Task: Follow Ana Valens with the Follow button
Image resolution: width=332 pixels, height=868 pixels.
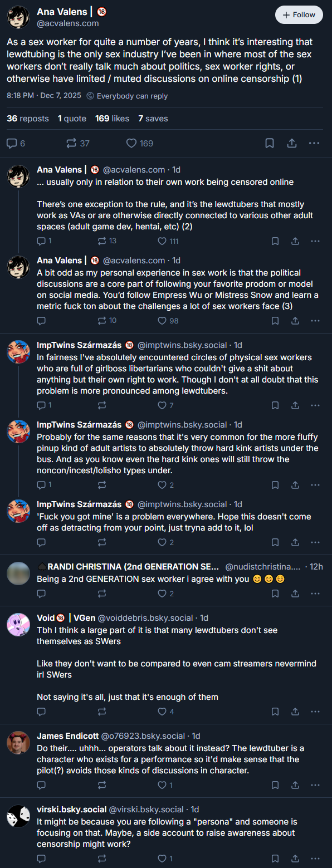Action: coord(299,14)
